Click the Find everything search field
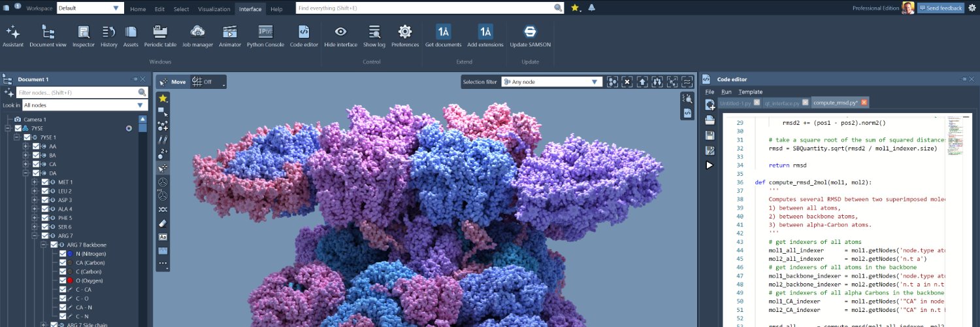 click(429, 8)
